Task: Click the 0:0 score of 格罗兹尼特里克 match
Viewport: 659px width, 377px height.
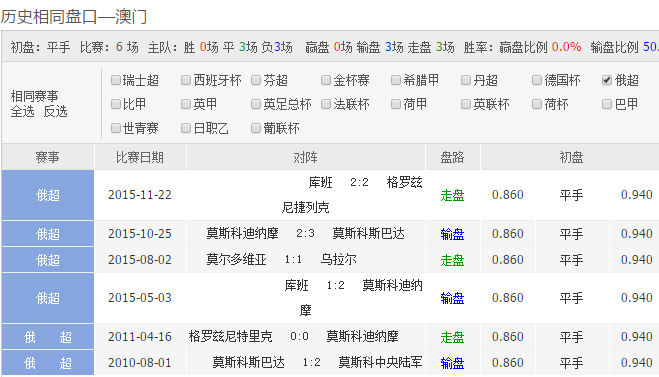Action: click(x=299, y=336)
